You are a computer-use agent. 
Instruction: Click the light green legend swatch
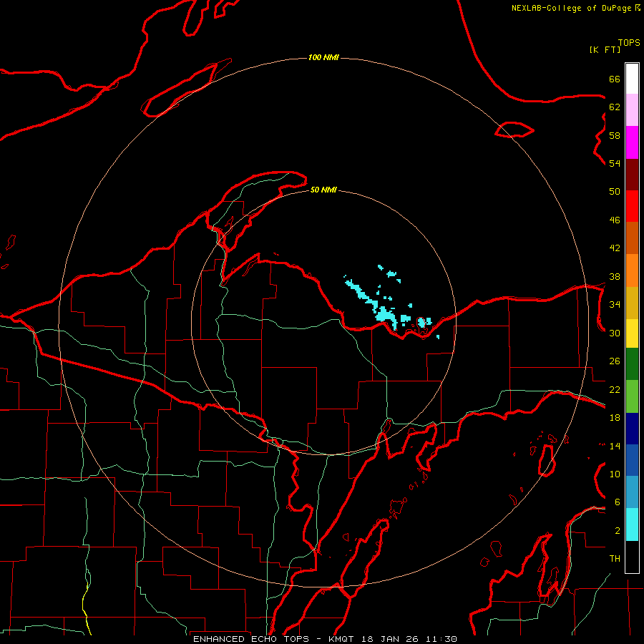pos(632,396)
